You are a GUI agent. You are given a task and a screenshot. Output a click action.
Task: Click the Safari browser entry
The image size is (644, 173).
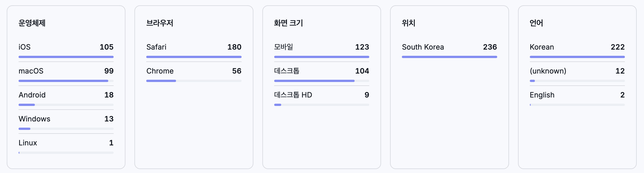tap(194, 47)
